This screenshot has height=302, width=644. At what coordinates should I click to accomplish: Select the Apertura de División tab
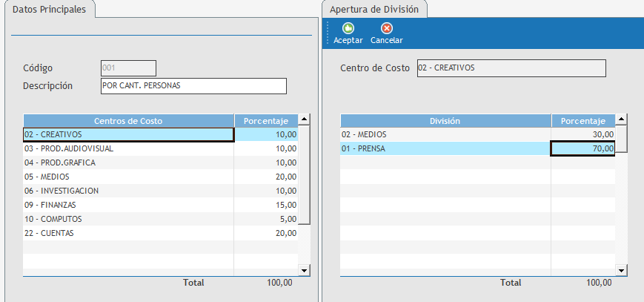pos(375,10)
